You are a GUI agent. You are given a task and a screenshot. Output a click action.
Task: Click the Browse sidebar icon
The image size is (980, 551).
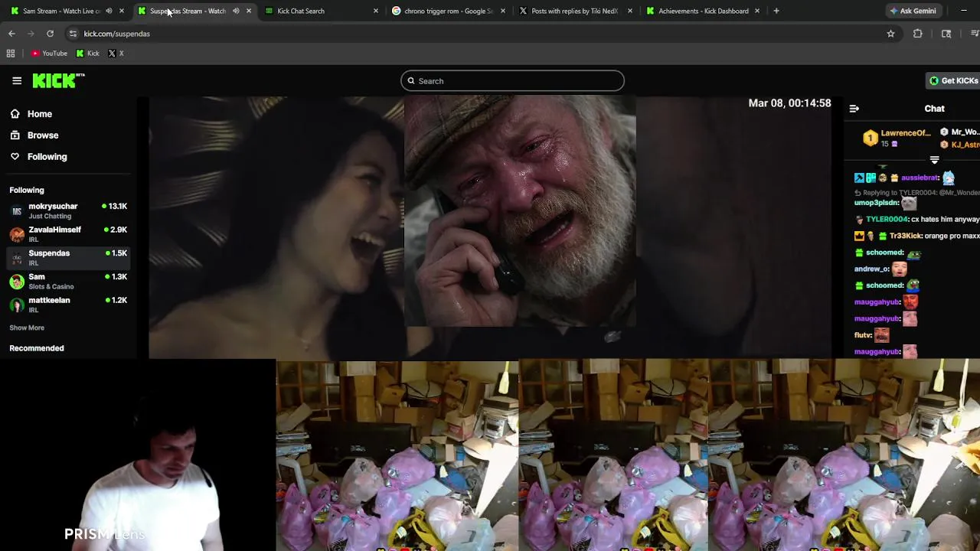point(15,135)
